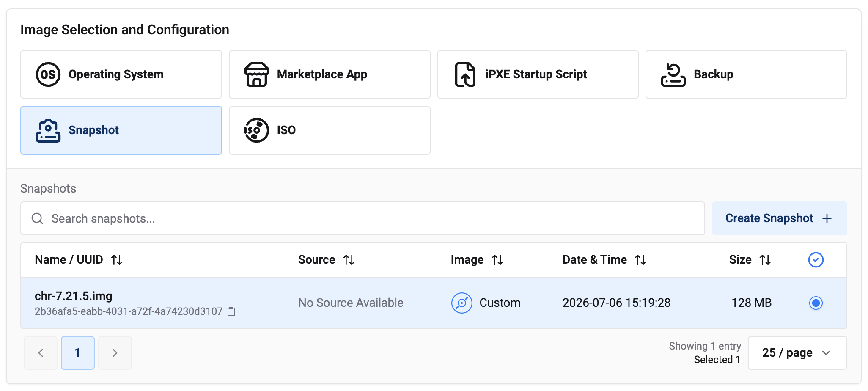Copy the chr-7.21.5.img UUID

(x=231, y=311)
